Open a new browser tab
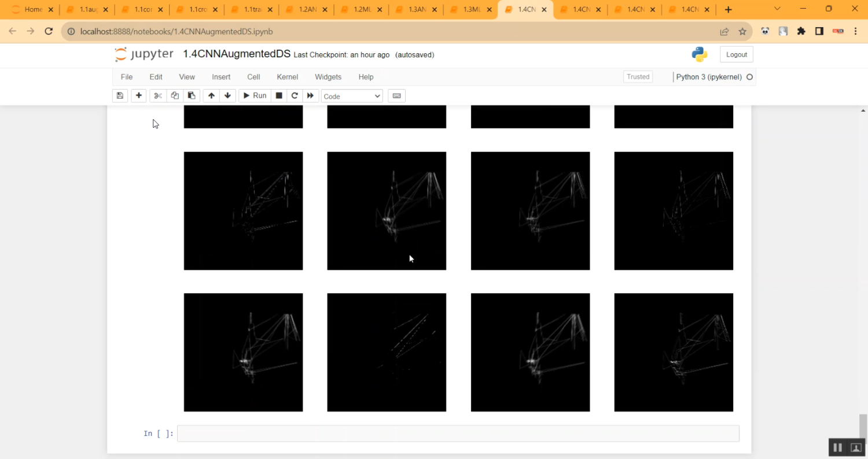The image size is (868, 459). click(728, 10)
